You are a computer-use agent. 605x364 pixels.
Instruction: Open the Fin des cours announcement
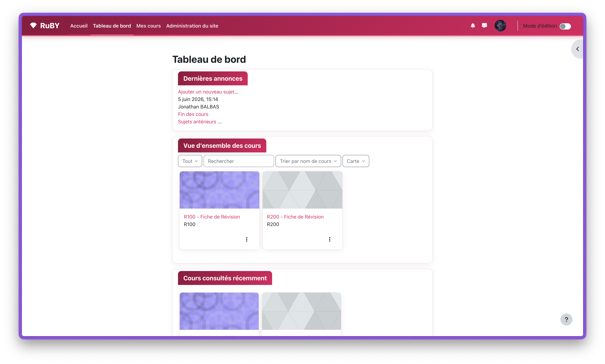point(193,114)
